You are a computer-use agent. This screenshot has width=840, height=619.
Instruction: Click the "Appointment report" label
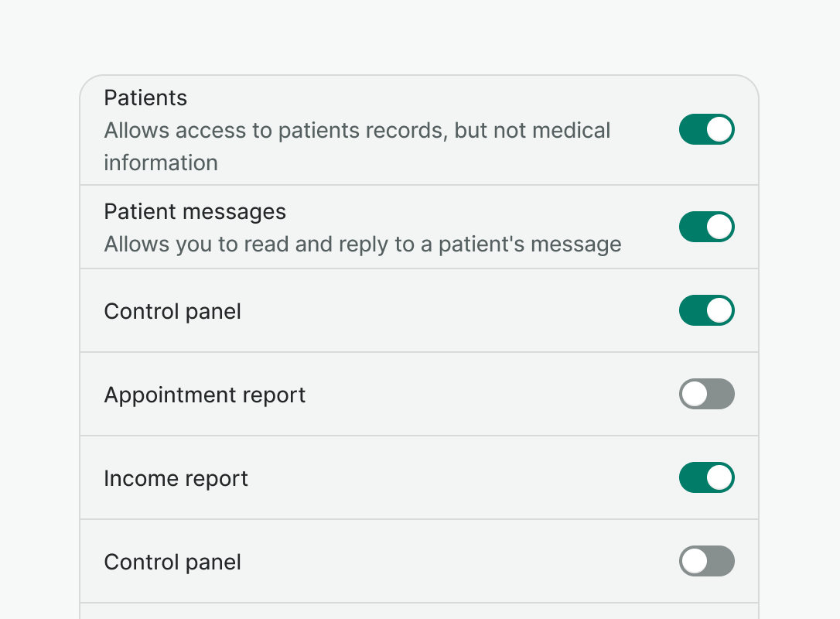click(205, 395)
